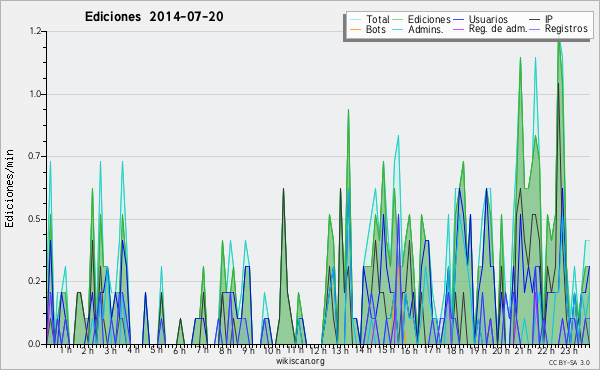This screenshot has width=600, height=370.
Task: Click the '13 h' x-axis label
Action: click(x=340, y=351)
